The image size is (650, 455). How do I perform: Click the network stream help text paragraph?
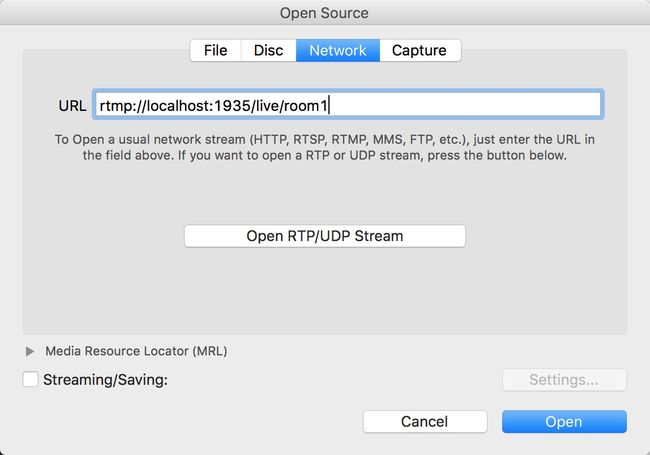coord(325,147)
